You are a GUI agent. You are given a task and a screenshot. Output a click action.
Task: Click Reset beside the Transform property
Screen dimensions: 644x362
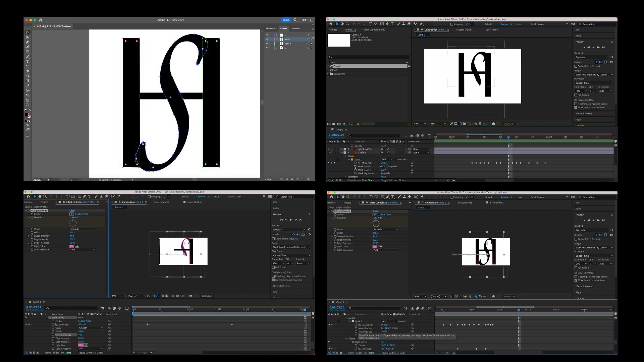[x=383, y=177]
